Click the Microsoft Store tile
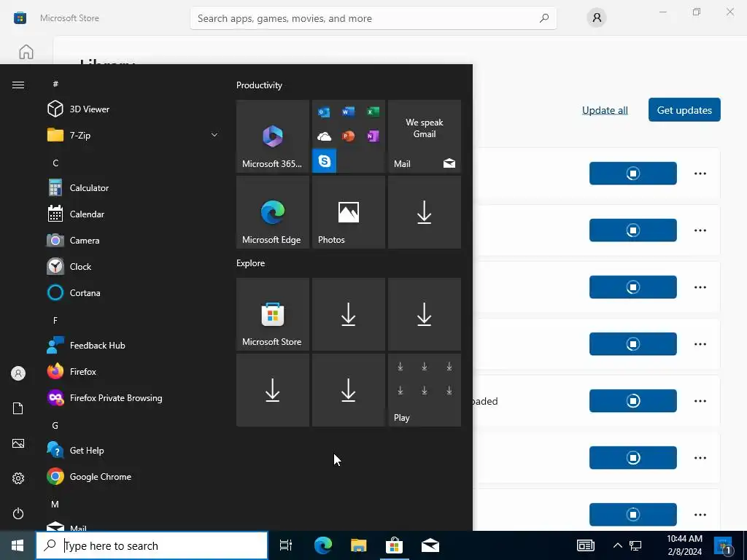 (273, 314)
